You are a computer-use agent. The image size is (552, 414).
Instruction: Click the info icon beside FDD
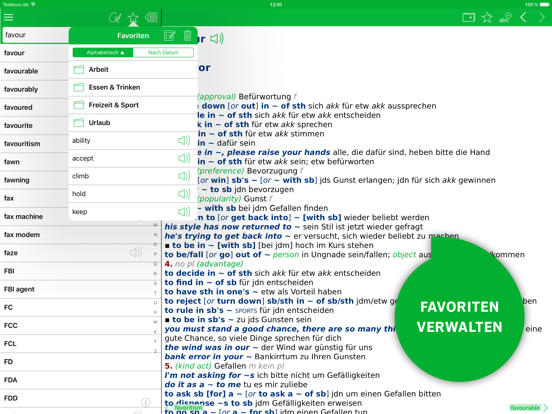[x=145, y=402]
